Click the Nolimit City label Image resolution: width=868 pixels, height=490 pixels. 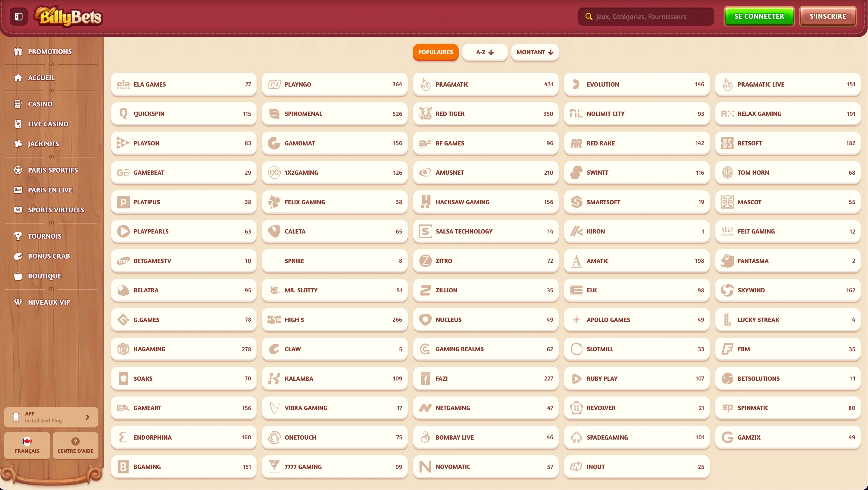(x=605, y=113)
